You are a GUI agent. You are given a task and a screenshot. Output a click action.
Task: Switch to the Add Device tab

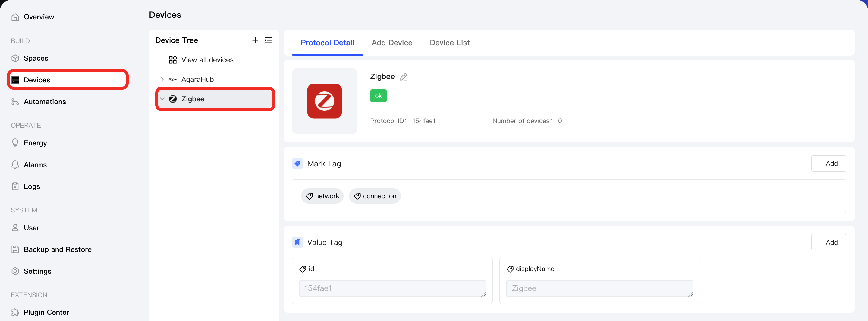coord(392,43)
